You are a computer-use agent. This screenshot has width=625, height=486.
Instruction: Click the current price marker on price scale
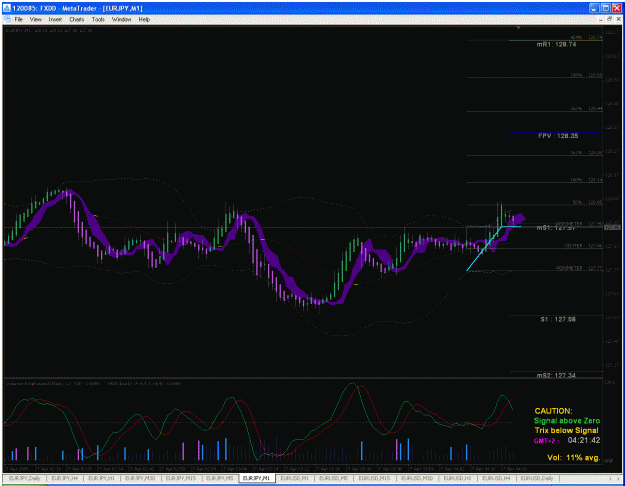point(613,227)
